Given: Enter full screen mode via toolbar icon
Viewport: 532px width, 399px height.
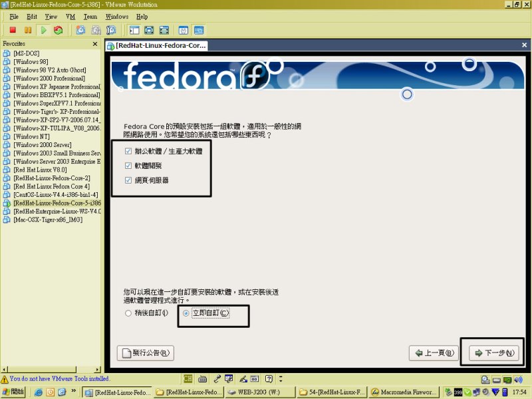Looking at the screenshot, I should (164, 30).
